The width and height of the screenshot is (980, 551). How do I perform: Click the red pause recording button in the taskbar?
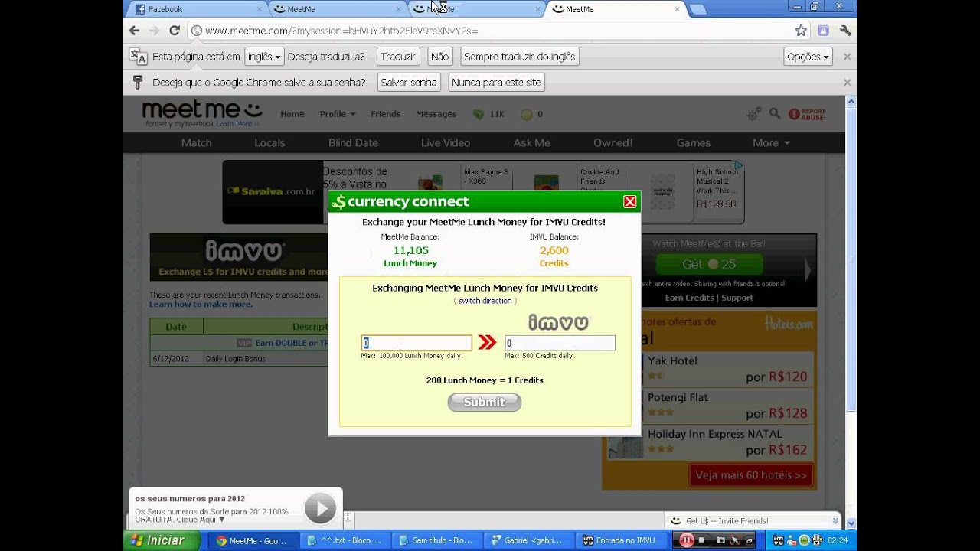pyautogui.click(x=687, y=540)
